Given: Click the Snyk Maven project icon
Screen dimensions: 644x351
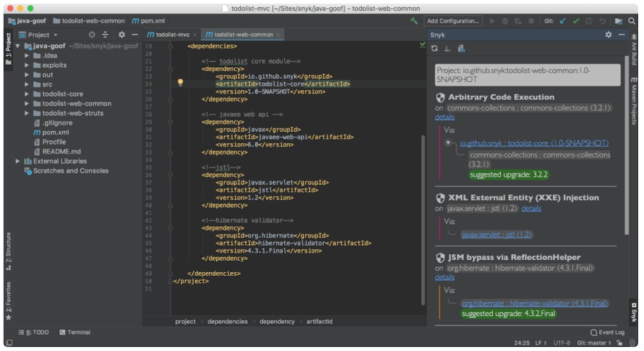Looking at the screenshot, I should [461, 48].
